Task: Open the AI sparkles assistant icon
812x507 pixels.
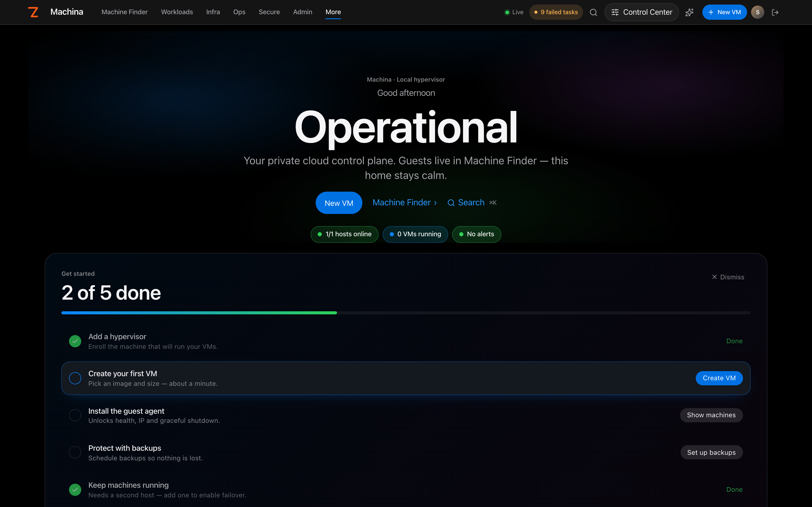Action: pos(689,12)
